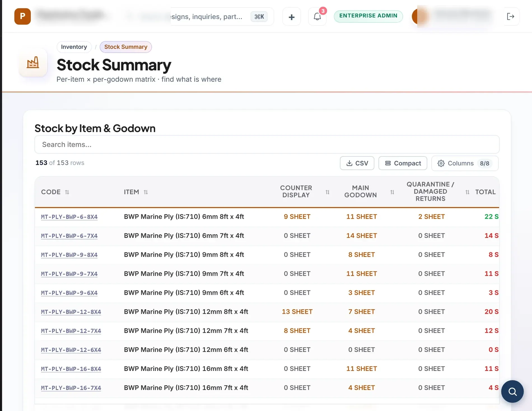
Task: Open item MT-PLY-BWP-9-8X4
Action: click(69, 255)
